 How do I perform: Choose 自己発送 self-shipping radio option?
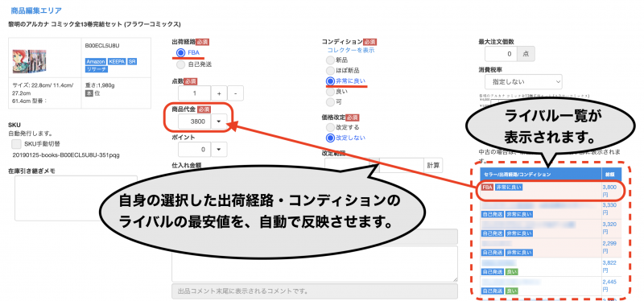(x=180, y=64)
